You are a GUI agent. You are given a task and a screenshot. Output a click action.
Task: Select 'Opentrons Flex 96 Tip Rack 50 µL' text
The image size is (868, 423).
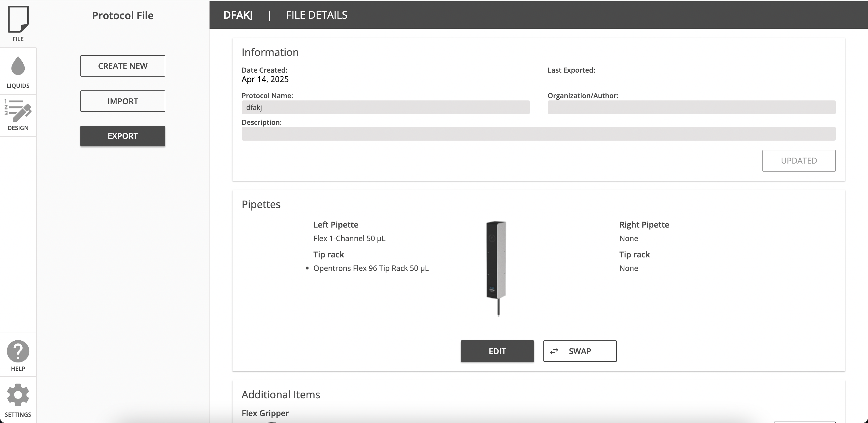[x=371, y=268]
